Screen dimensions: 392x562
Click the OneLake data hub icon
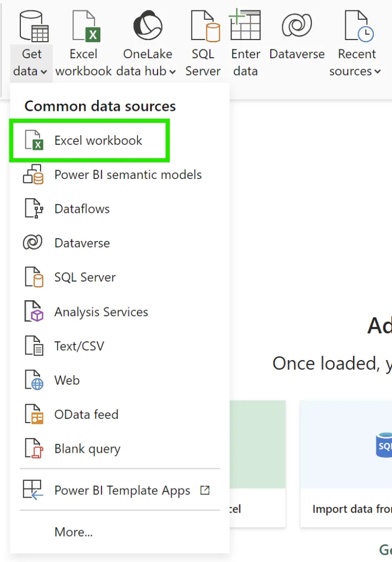[147, 25]
